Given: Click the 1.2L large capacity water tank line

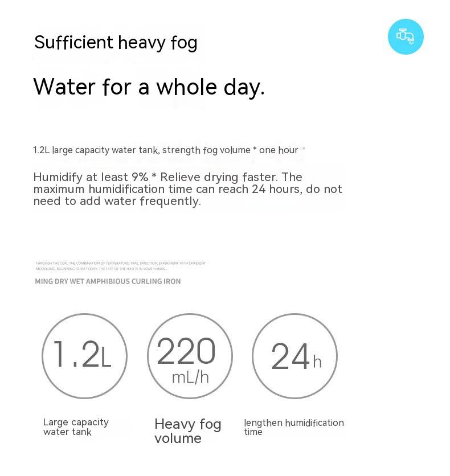Looking at the screenshot, I should [x=166, y=150].
